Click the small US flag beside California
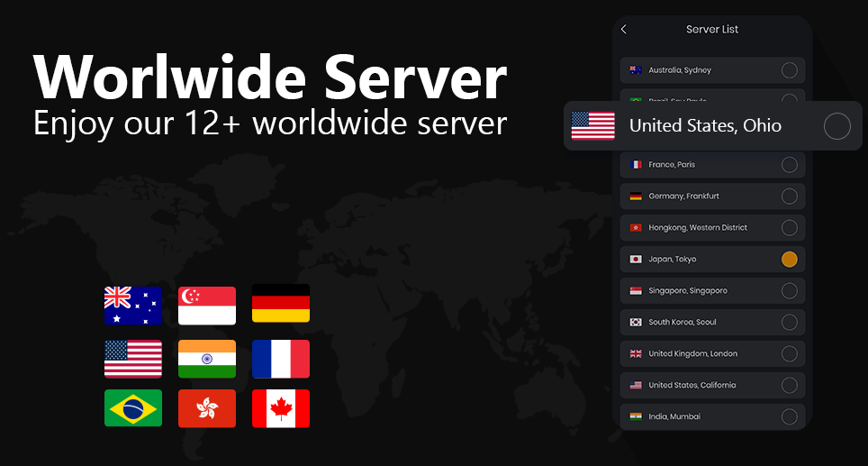Image resolution: width=868 pixels, height=466 pixels. click(636, 385)
